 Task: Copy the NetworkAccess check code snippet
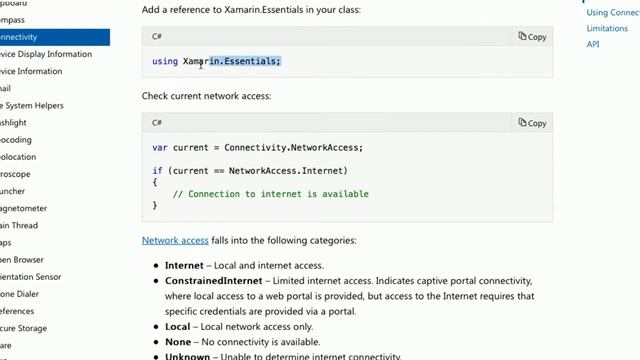pyautogui.click(x=532, y=123)
